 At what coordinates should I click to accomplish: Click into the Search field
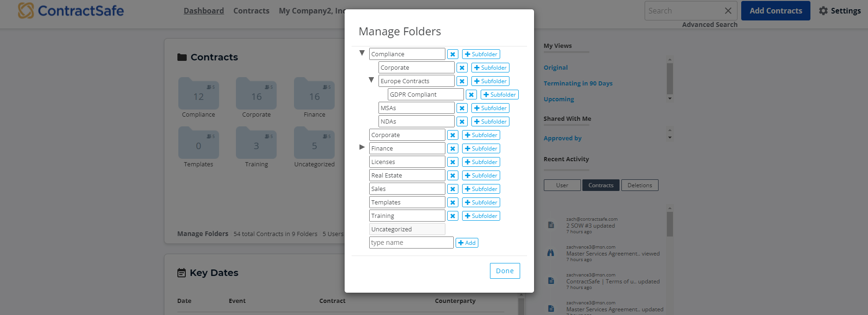pyautogui.click(x=684, y=11)
